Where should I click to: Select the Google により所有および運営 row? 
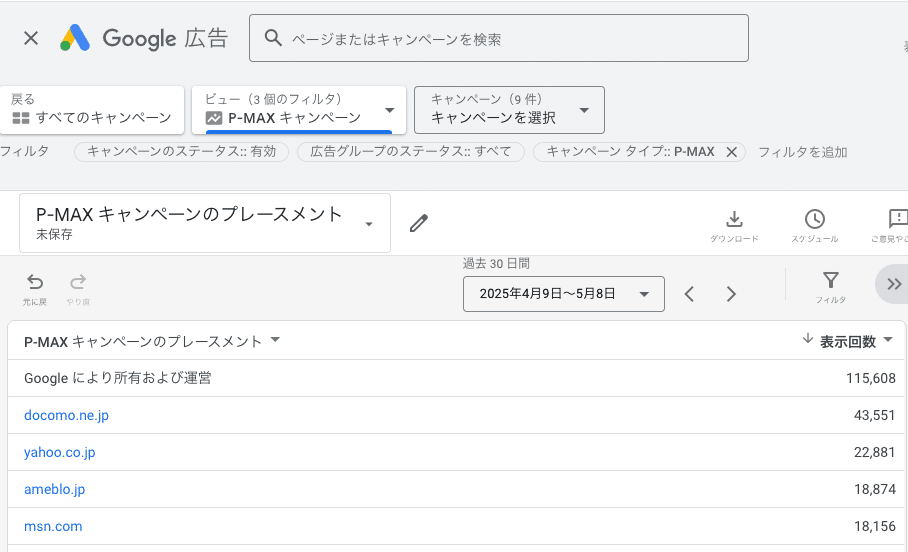tap(456, 378)
